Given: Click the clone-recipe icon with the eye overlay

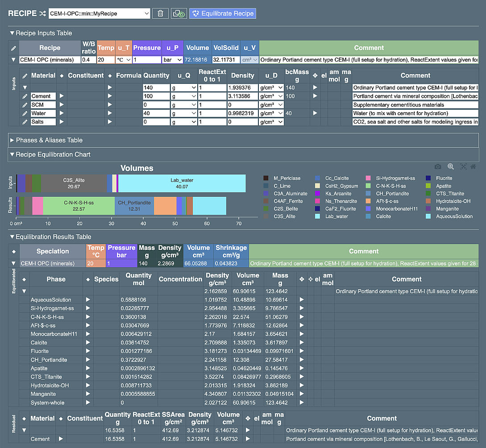Looking at the screenshot, I should pyautogui.click(x=178, y=13).
